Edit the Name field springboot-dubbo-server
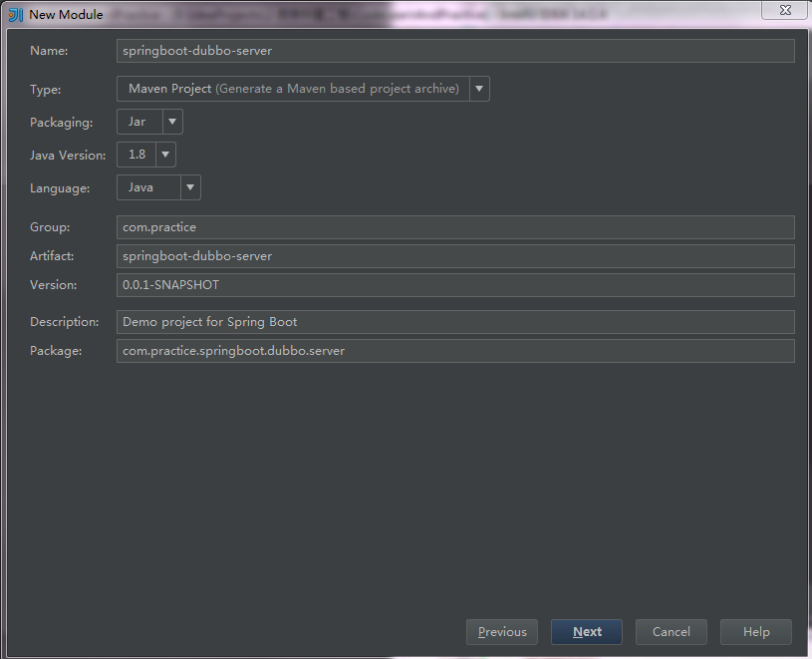The width and height of the screenshot is (812, 659). pos(455,51)
